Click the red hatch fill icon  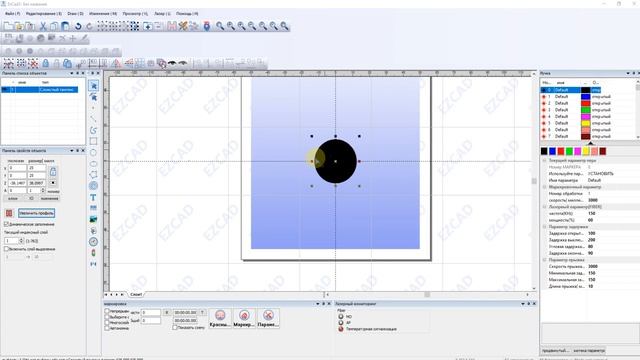pos(9,213)
